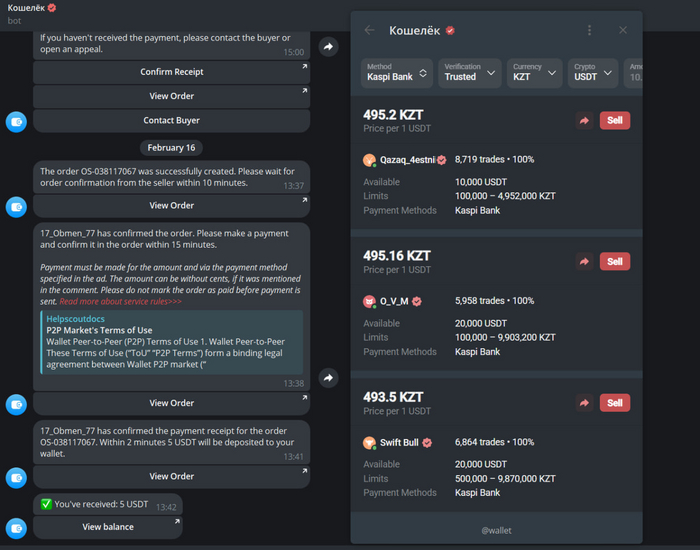Viewport: 700px width, 550px height.
Task: Open the Кошелёк bot chat header title
Action: pos(26,8)
